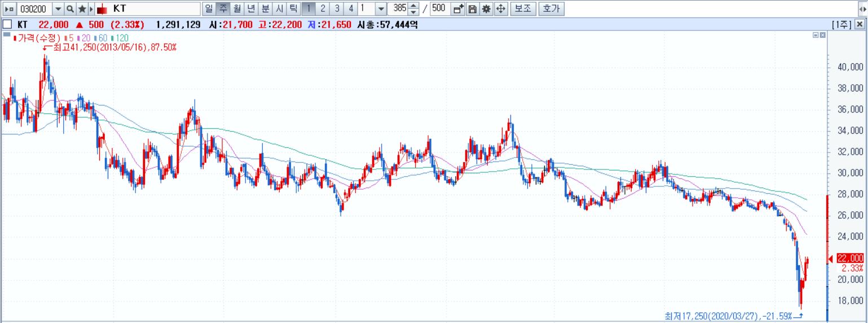Click the add-chart window plus icon
The height and width of the screenshot is (323, 868).
458,8
